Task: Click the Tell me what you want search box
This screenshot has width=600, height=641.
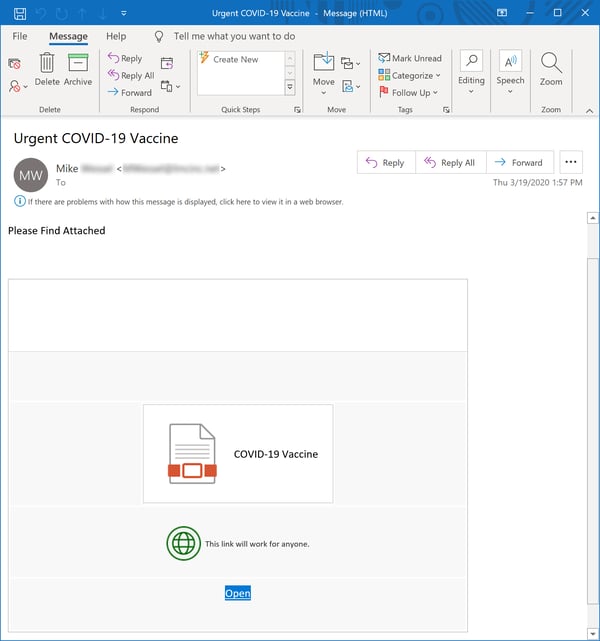Action: [234, 36]
